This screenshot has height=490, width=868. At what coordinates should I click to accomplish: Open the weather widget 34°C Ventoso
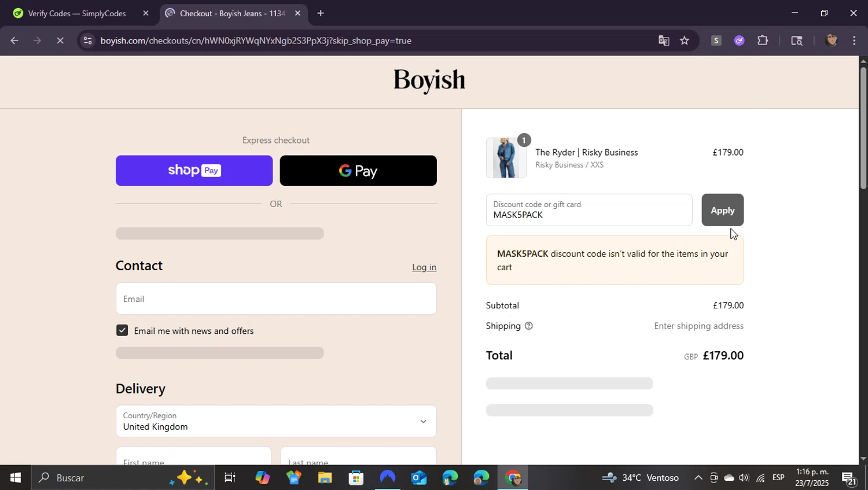point(641,478)
